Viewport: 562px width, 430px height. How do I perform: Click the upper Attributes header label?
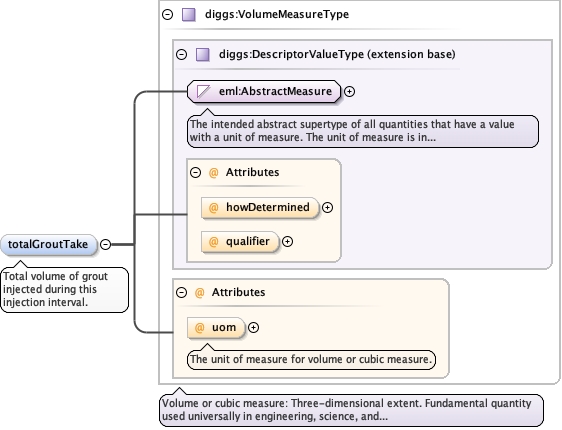(x=252, y=172)
